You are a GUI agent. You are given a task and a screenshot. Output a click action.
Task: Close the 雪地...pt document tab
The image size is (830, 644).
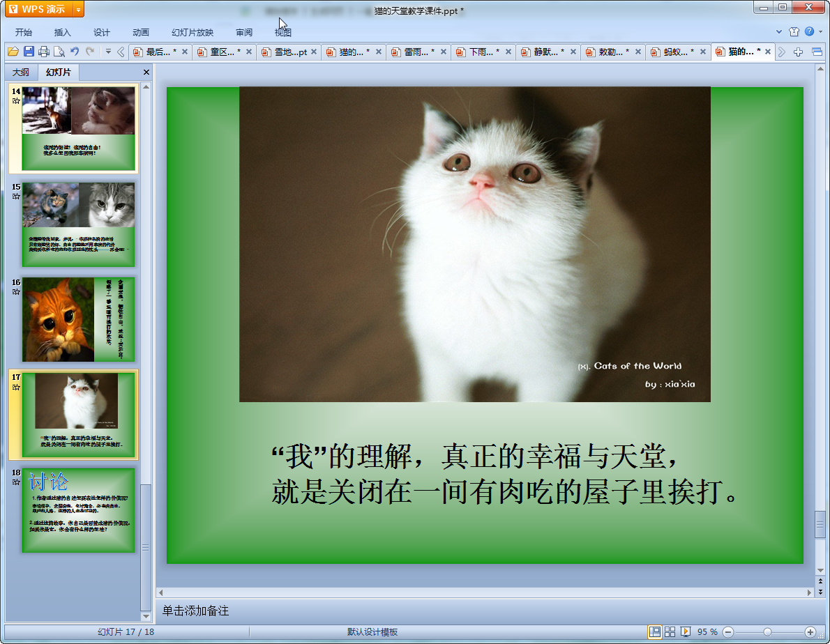pyautogui.click(x=314, y=52)
